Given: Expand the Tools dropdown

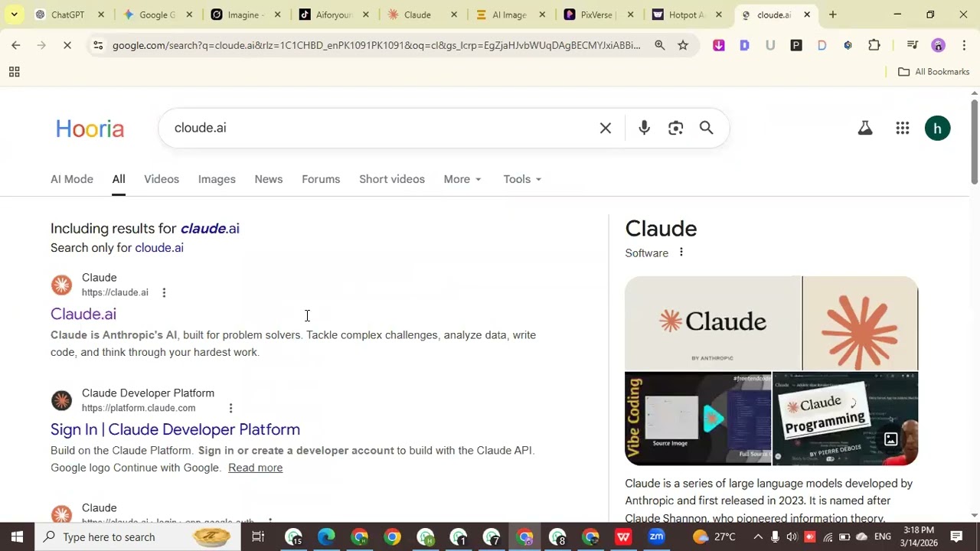Looking at the screenshot, I should click(x=522, y=179).
